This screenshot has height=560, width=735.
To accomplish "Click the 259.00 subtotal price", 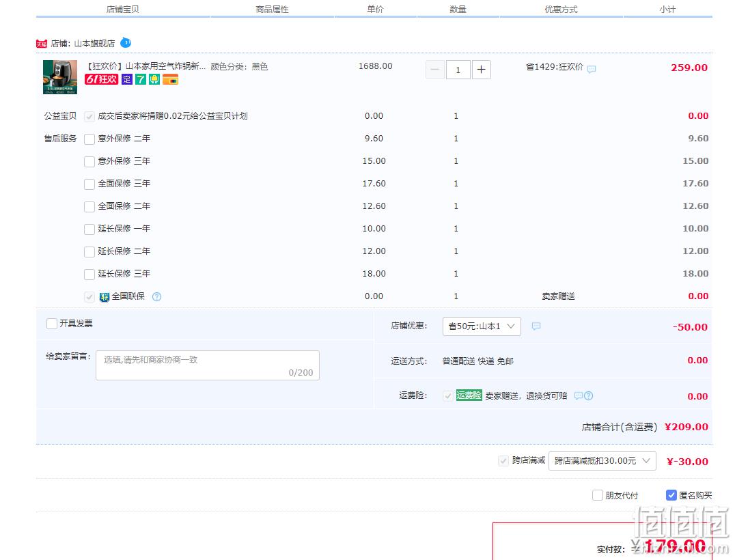I will [x=689, y=68].
